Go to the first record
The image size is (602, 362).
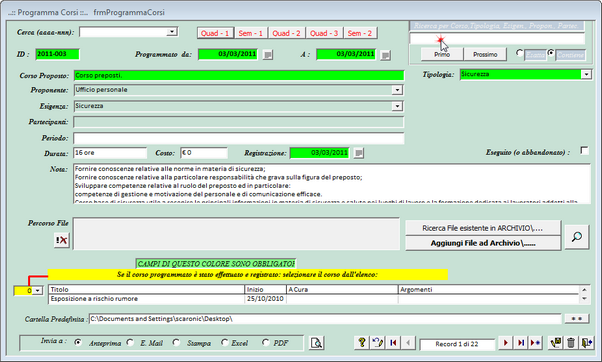(393, 342)
